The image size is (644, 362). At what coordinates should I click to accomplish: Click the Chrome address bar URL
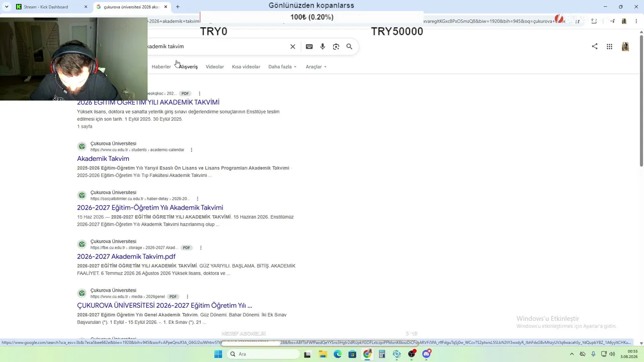pos(352,21)
